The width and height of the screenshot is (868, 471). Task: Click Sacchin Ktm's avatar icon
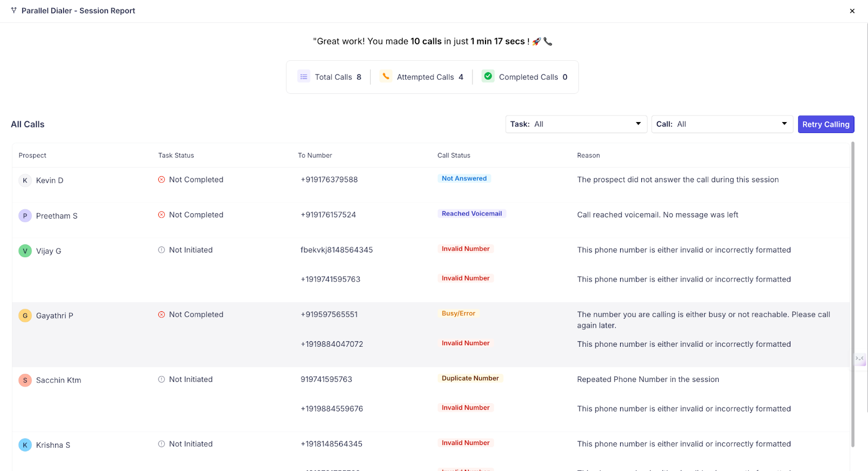[25, 380]
